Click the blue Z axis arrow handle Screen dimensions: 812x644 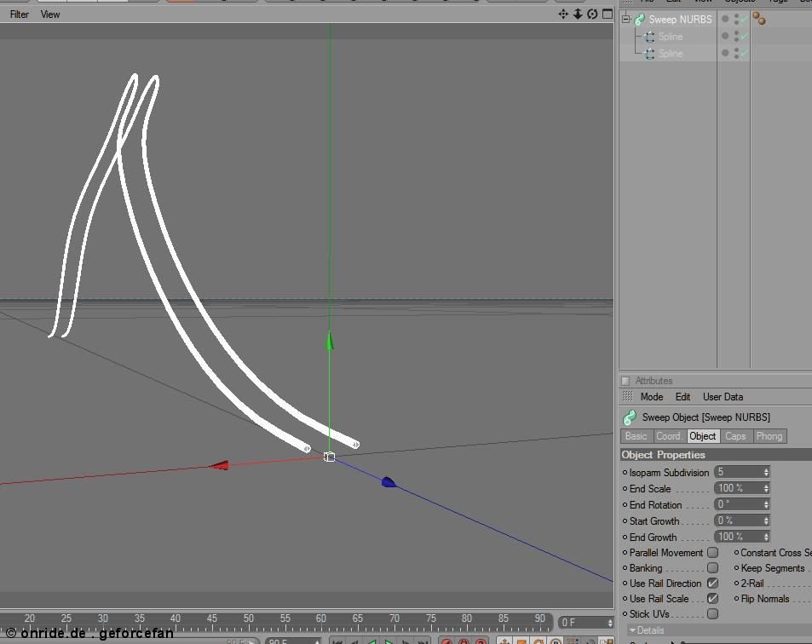click(389, 482)
